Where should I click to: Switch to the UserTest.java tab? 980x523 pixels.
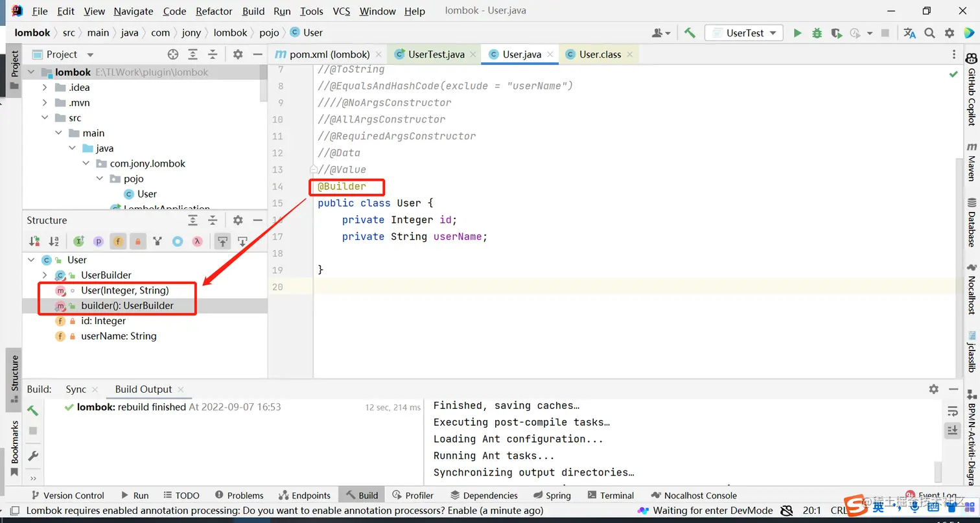click(436, 54)
